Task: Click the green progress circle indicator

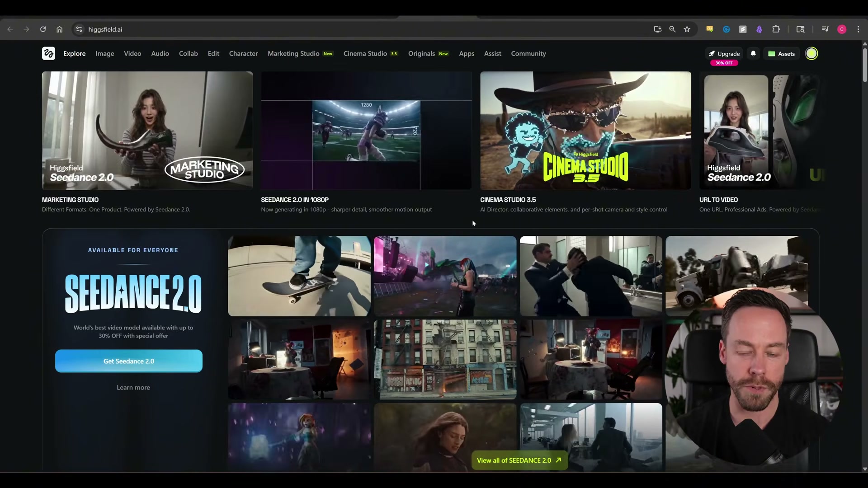Action: point(811,53)
